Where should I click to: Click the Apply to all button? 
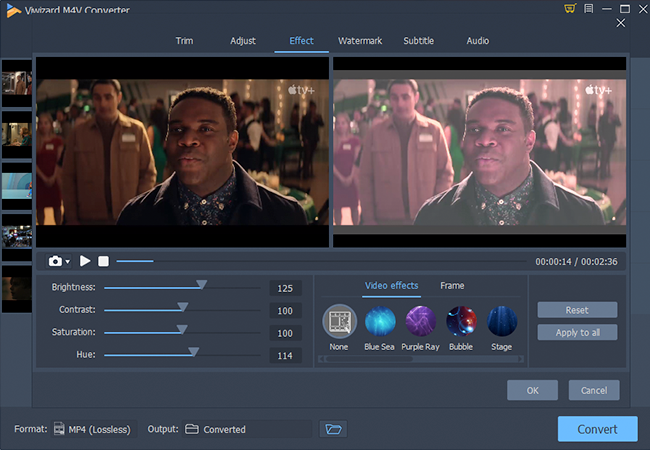click(577, 332)
